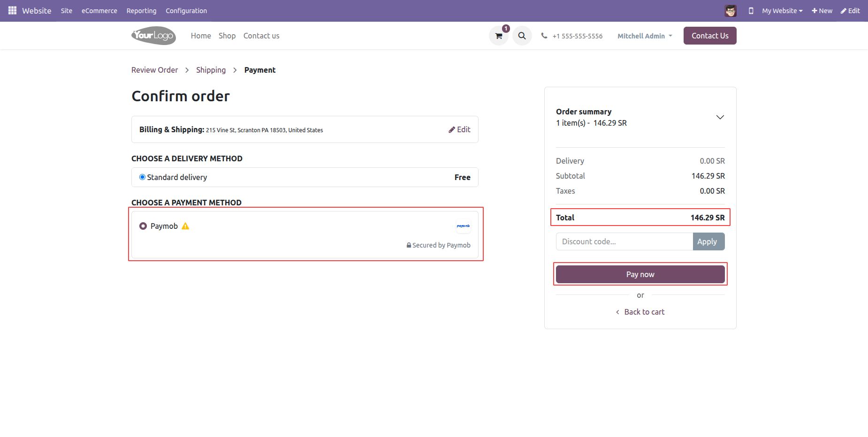Click the Discount code input field

pyautogui.click(x=624, y=241)
